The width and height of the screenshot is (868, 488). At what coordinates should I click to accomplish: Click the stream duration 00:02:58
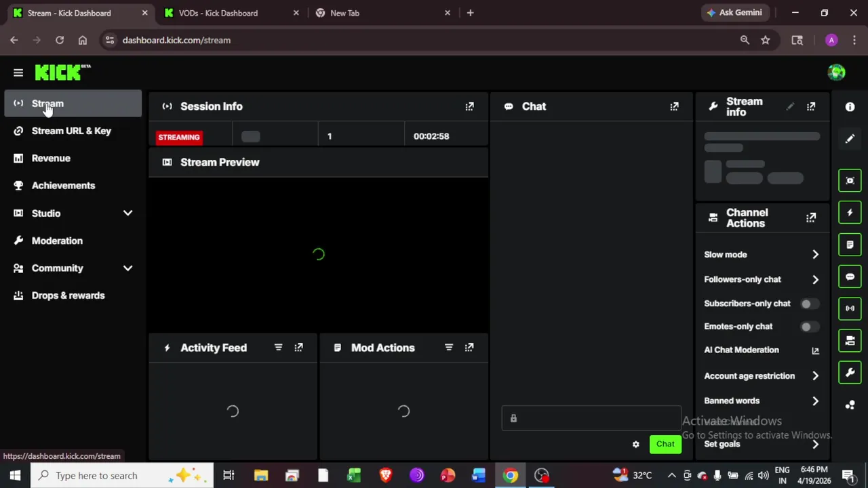pyautogui.click(x=431, y=136)
